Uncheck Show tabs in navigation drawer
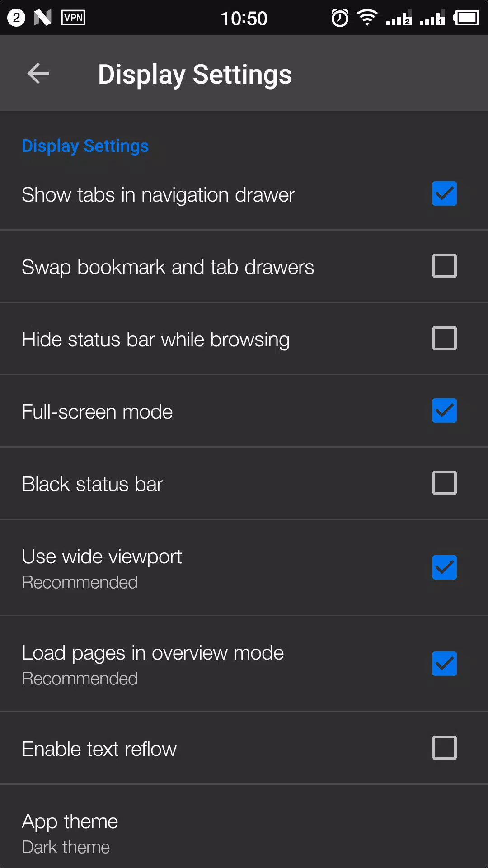Viewport: 488px width, 868px height. pos(445,193)
